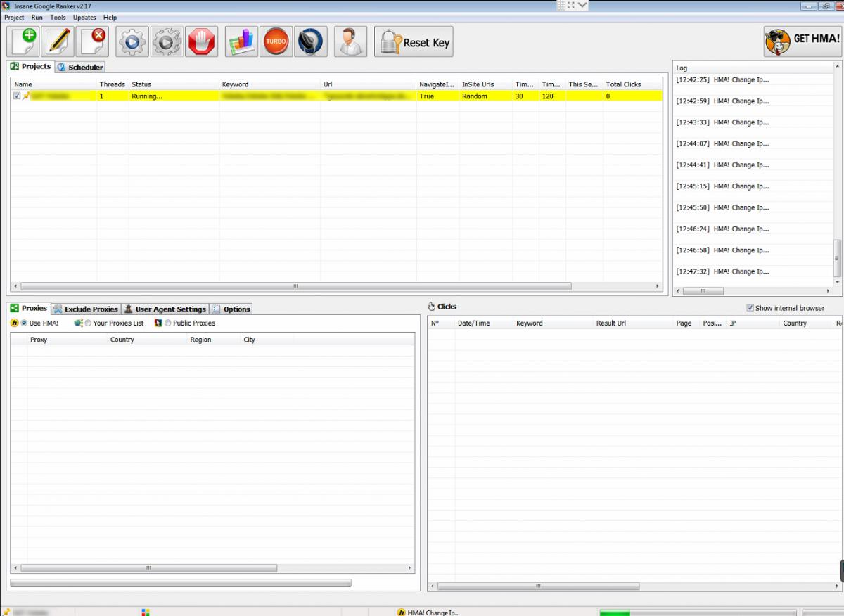
Task: Click the log entry at 12:47:32
Action: pyautogui.click(x=722, y=271)
